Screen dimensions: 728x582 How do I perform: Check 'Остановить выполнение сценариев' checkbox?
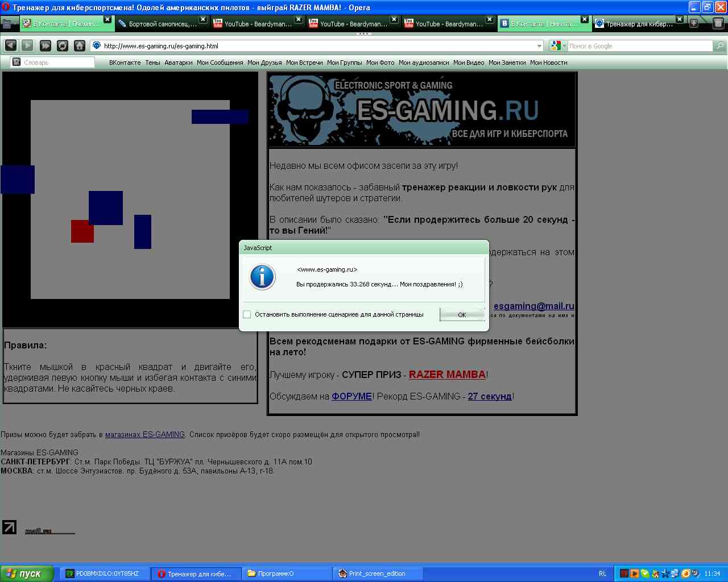point(247,314)
